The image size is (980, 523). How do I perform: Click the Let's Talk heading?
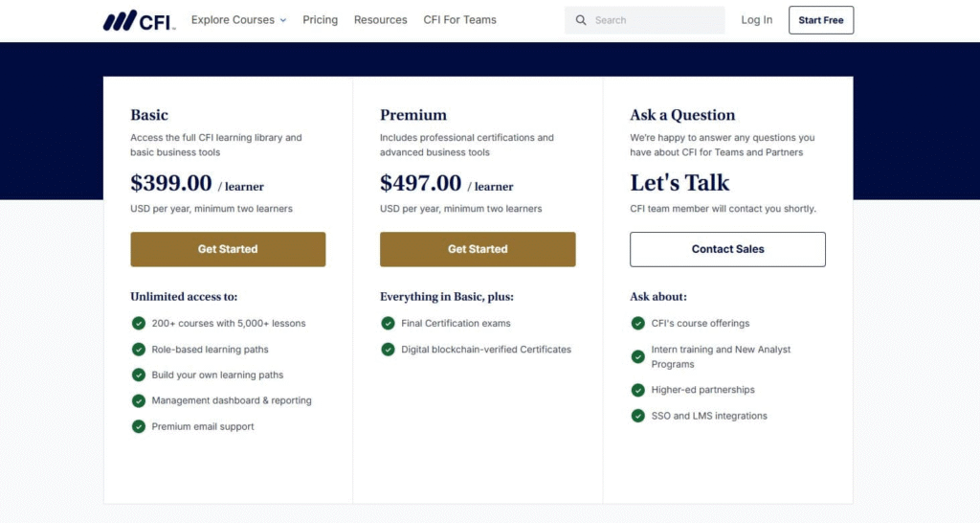pyautogui.click(x=679, y=183)
